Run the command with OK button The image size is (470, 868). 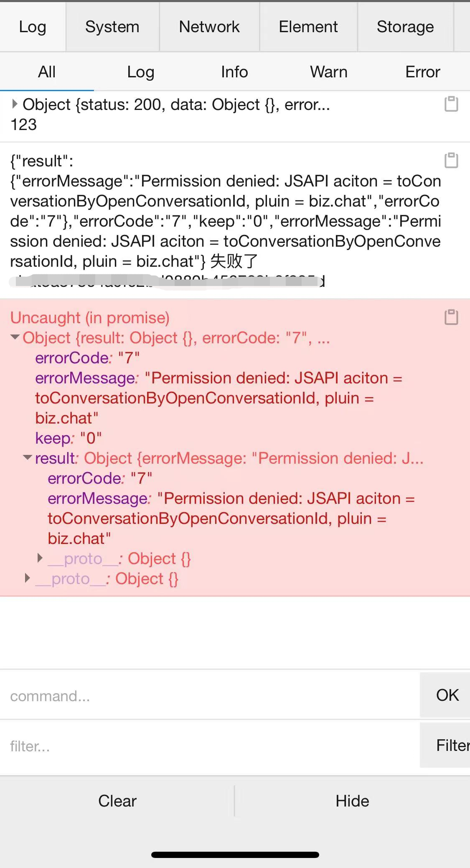tap(447, 695)
